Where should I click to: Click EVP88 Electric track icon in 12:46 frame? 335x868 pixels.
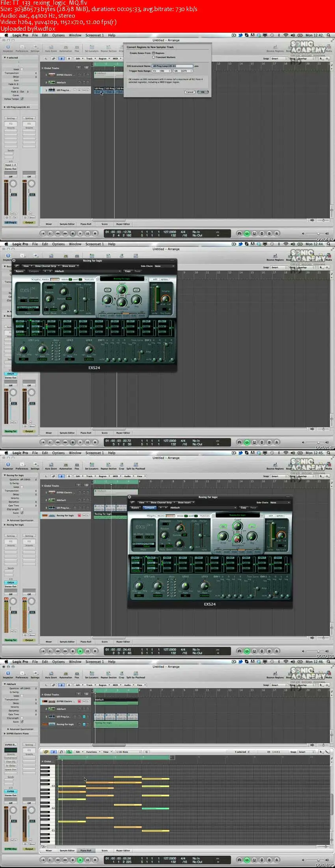click(52, 701)
